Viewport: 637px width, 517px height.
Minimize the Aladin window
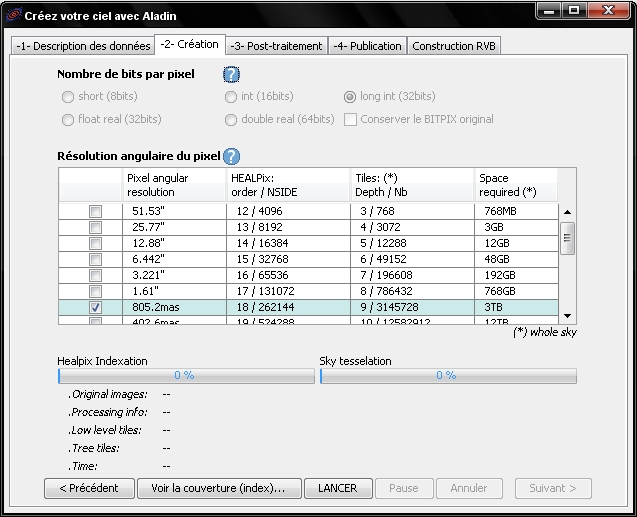click(x=549, y=10)
